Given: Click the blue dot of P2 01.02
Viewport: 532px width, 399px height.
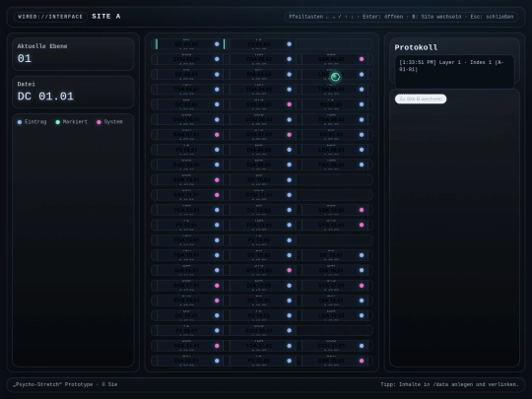Looking at the screenshot, I should coord(289,44).
